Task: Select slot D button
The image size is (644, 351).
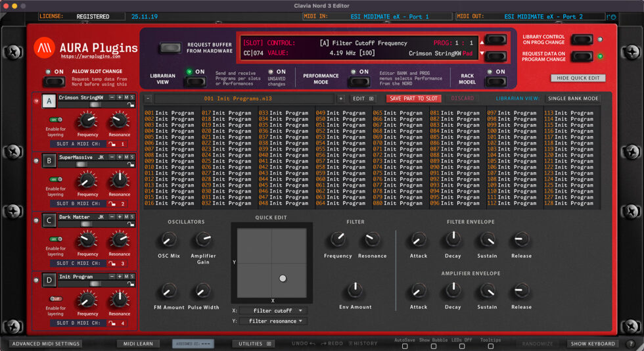Action: point(49,280)
